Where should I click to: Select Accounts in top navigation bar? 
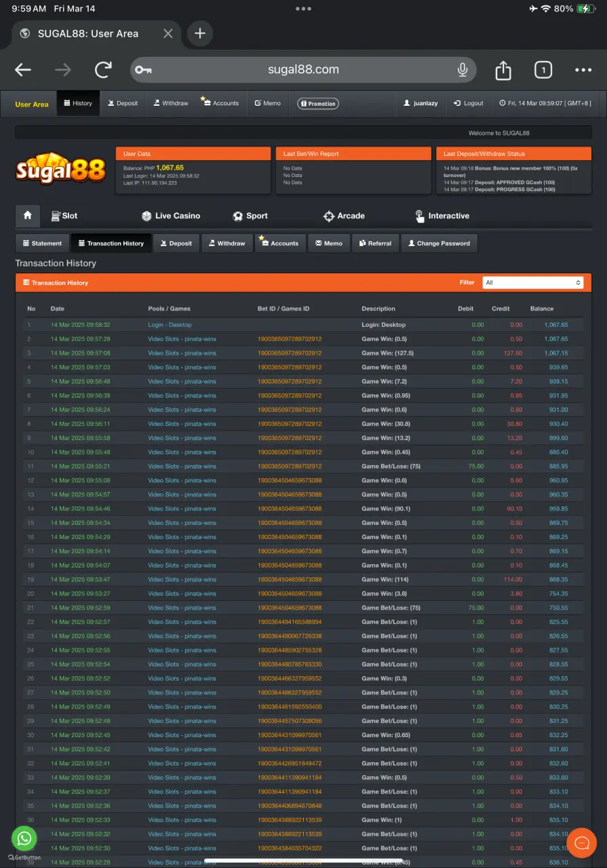(x=220, y=103)
